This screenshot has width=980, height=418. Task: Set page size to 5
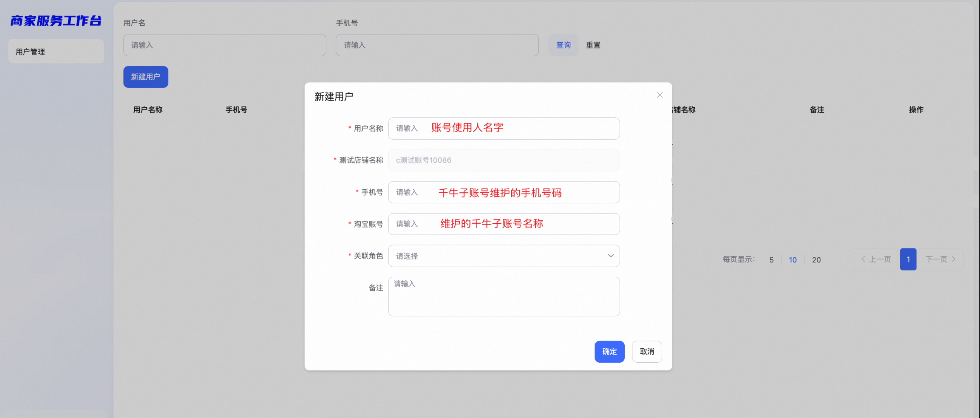point(771,260)
